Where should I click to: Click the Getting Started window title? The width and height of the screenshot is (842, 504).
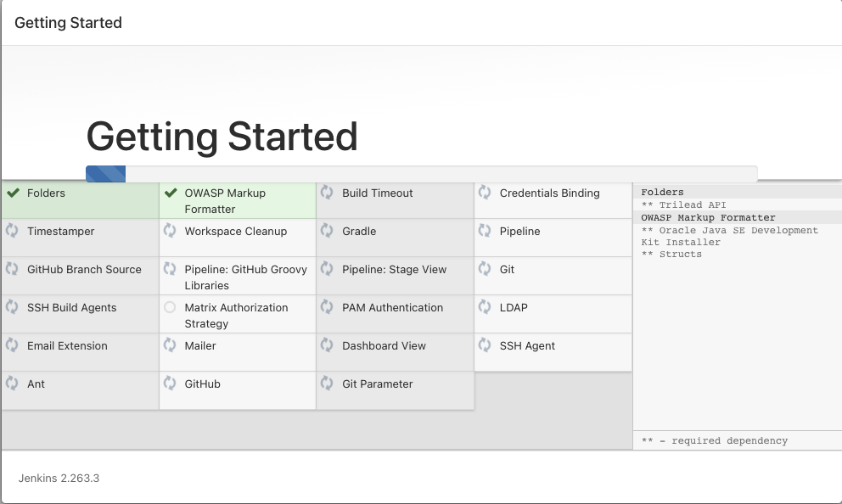point(68,23)
